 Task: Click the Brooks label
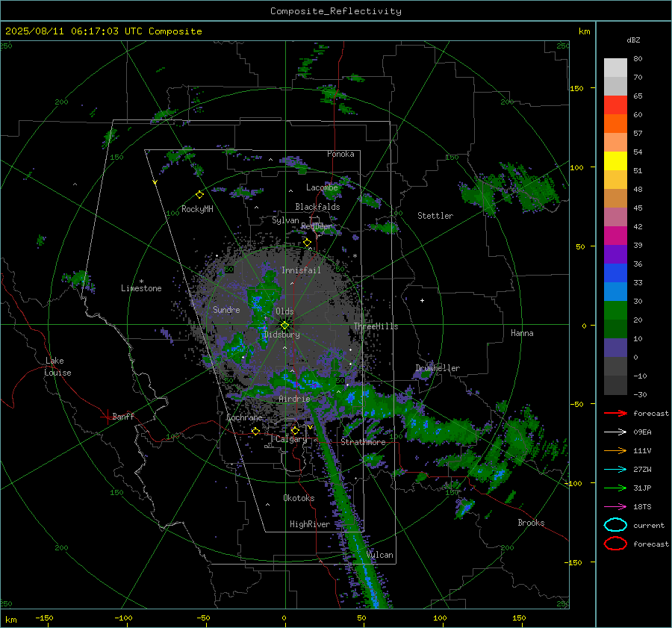pyautogui.click(x=531, y=523)
